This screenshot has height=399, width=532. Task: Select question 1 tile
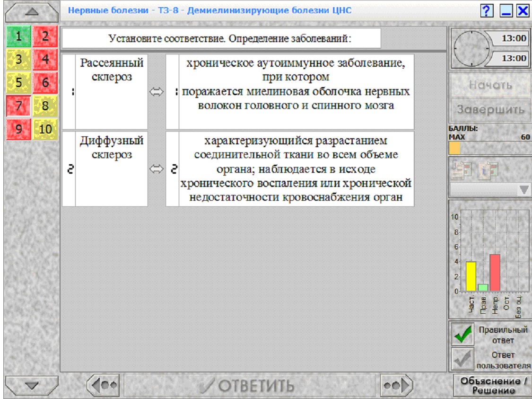click(x=18, y=36)
